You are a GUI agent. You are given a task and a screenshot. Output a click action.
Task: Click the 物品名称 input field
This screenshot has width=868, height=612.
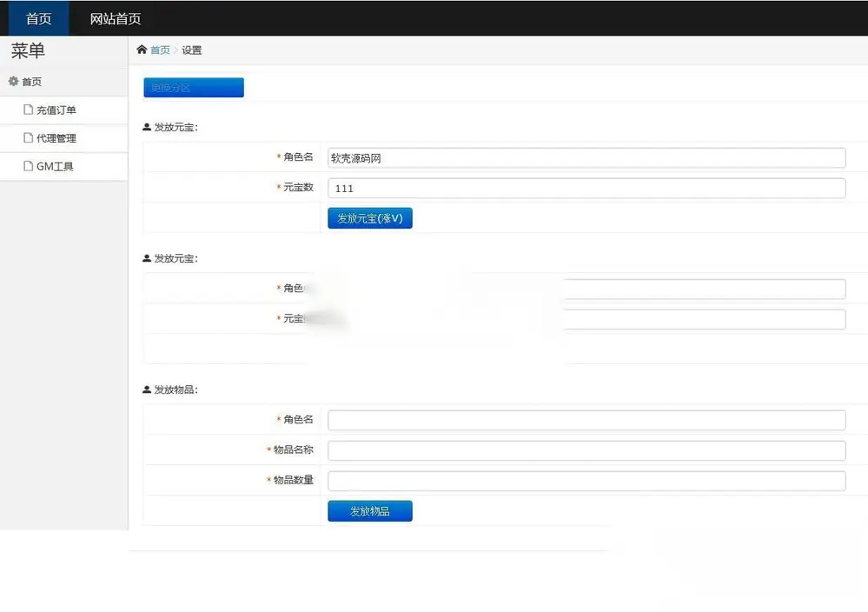click(586, 450)
